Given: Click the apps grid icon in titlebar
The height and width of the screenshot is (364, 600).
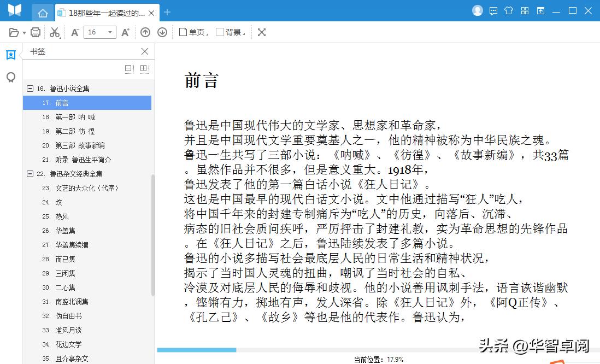Looking at the screenshot, I should pyautogui.click(x=524, y=10).
